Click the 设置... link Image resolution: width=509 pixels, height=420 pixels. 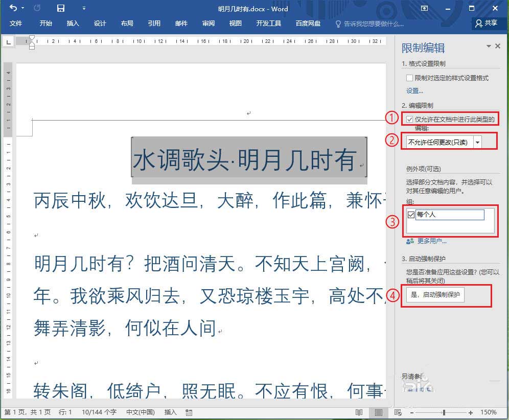pyautogui.click(x=414, y=91)
